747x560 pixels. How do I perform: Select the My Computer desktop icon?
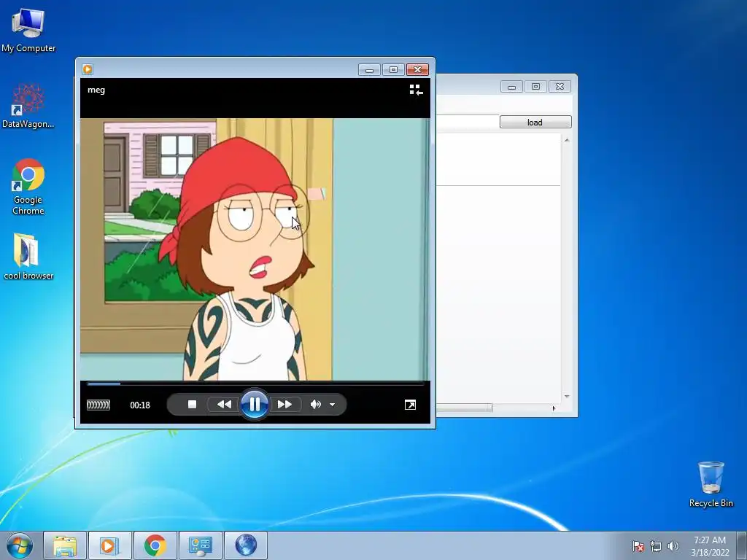[x=28, y=31]
